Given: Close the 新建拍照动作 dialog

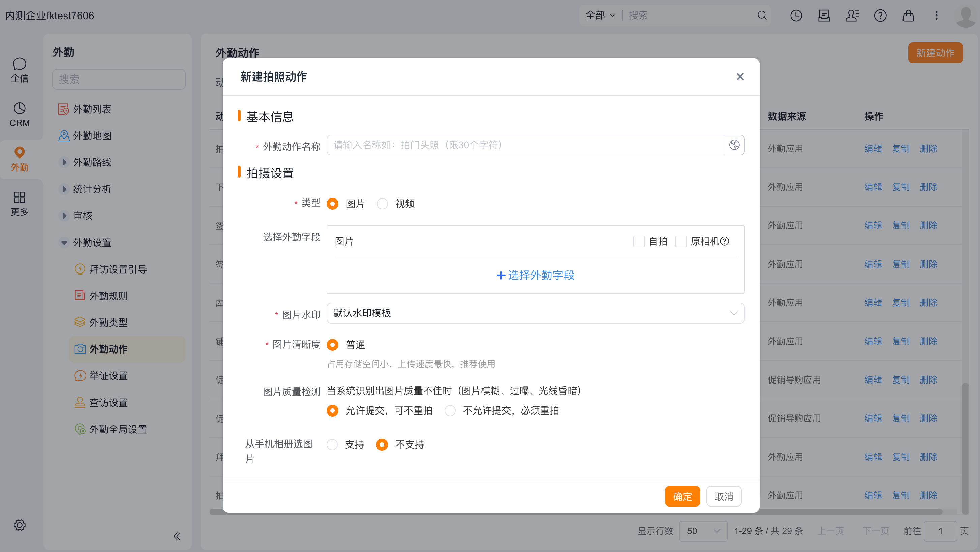Looking at the screenshot, I should tap(740, 77).
